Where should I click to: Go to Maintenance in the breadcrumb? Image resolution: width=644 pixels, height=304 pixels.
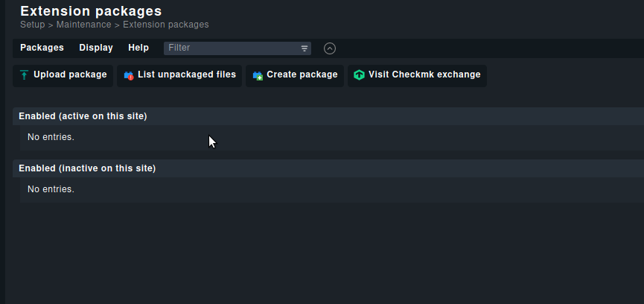(83, 25)
